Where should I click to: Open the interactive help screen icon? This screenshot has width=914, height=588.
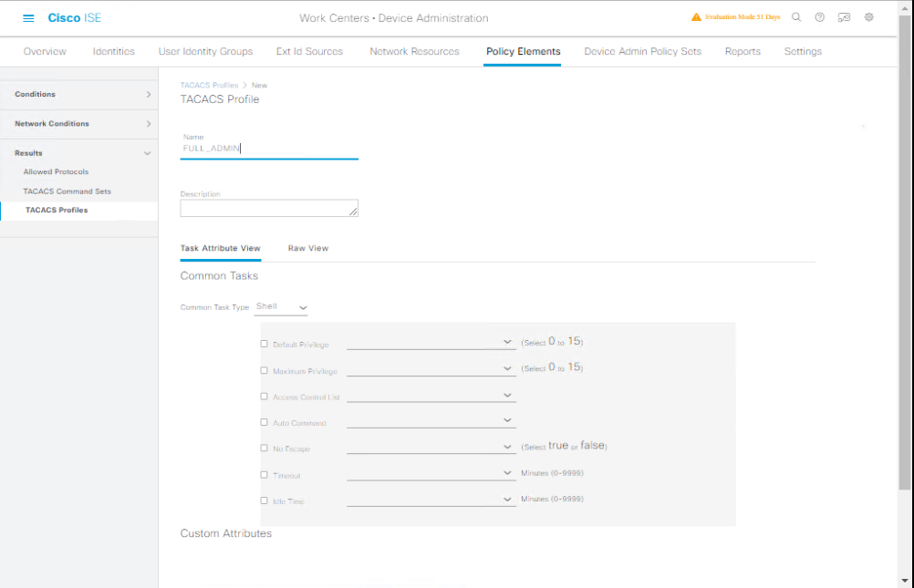(844, 17)
